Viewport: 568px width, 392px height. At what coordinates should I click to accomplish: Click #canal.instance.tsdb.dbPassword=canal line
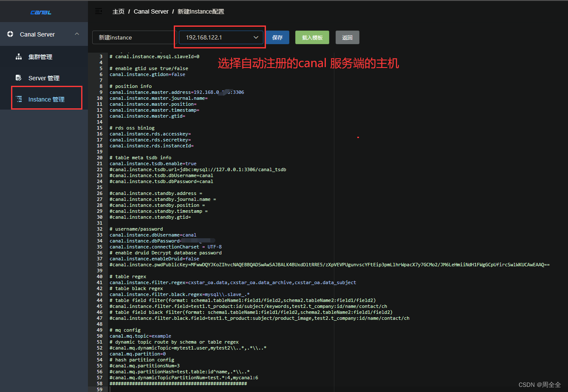pos(161,181)
